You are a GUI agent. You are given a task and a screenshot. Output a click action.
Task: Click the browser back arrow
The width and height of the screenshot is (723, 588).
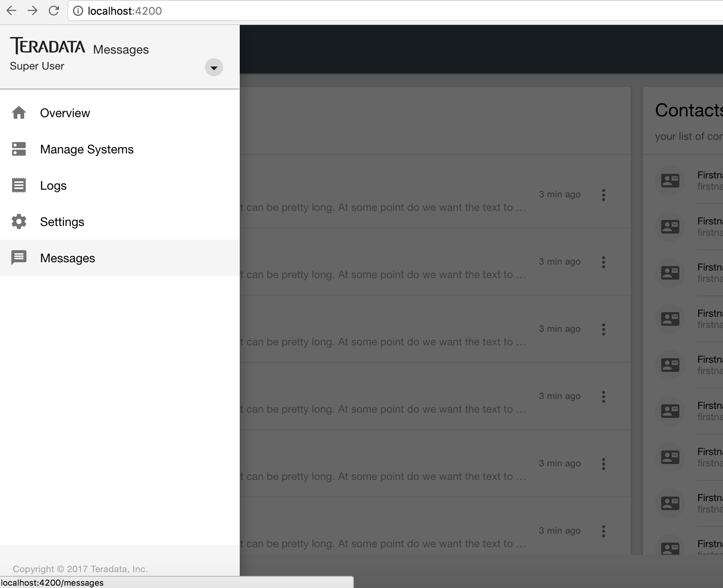pyautogui.click(x=11, y=11)
